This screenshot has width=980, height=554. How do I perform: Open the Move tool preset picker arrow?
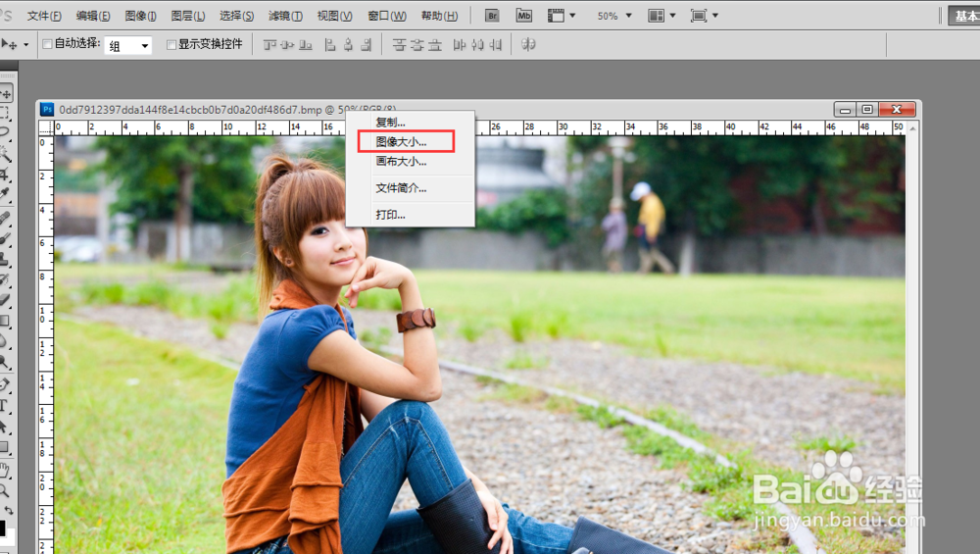[x=25, y=45]
